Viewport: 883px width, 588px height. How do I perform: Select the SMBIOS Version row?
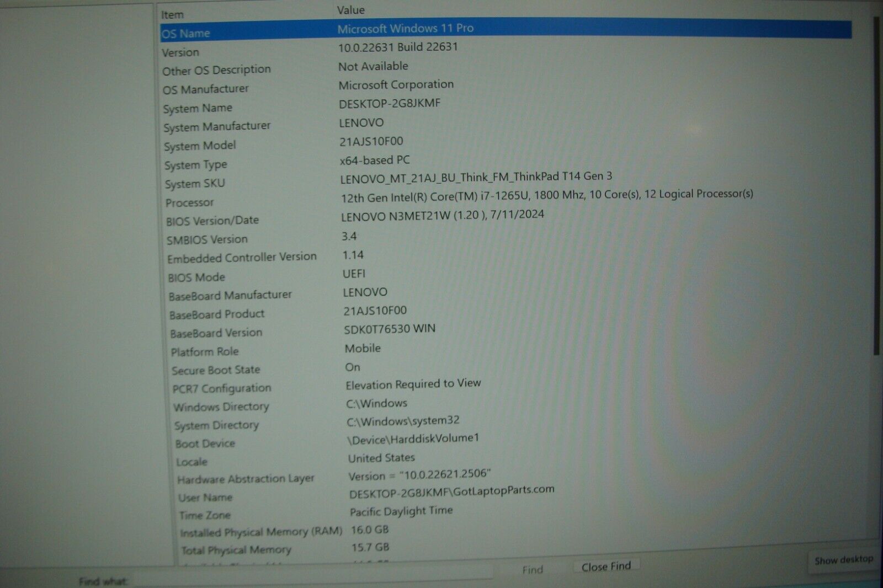207,240
